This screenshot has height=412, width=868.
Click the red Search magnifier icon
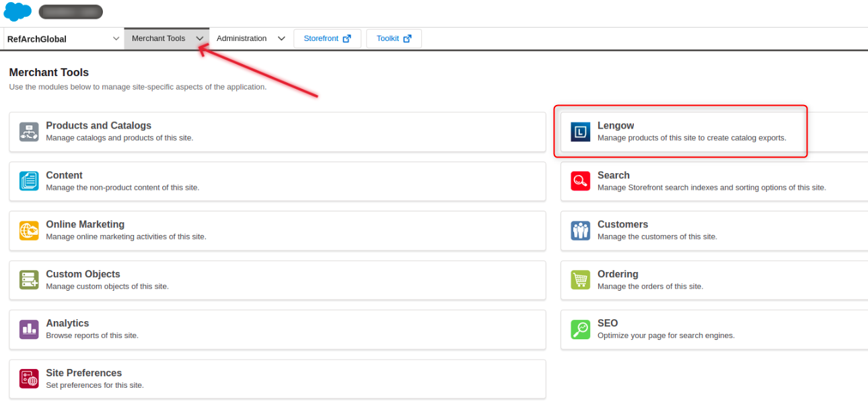580,181
